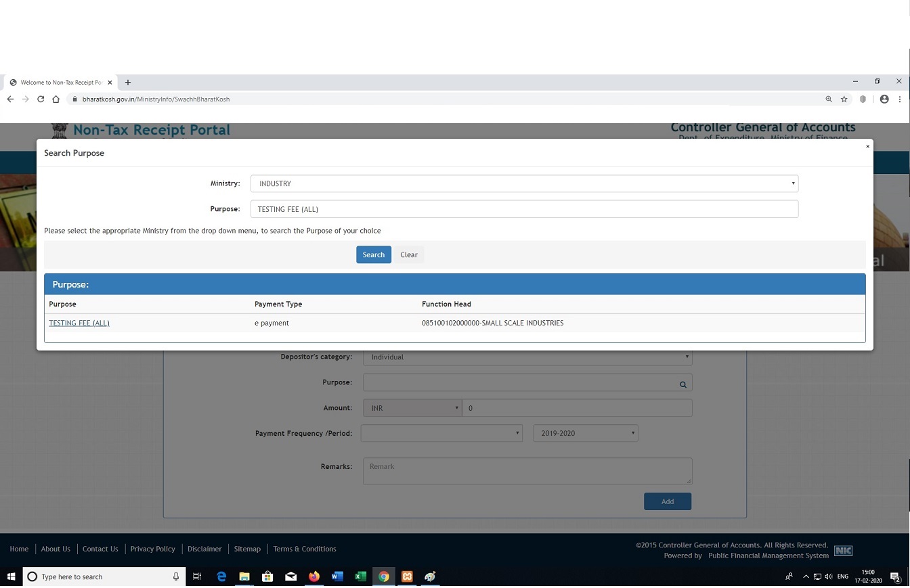910x588 pixels.
Task: Open the Chrome profile avatar icon
Action: [x=884, y=99]
